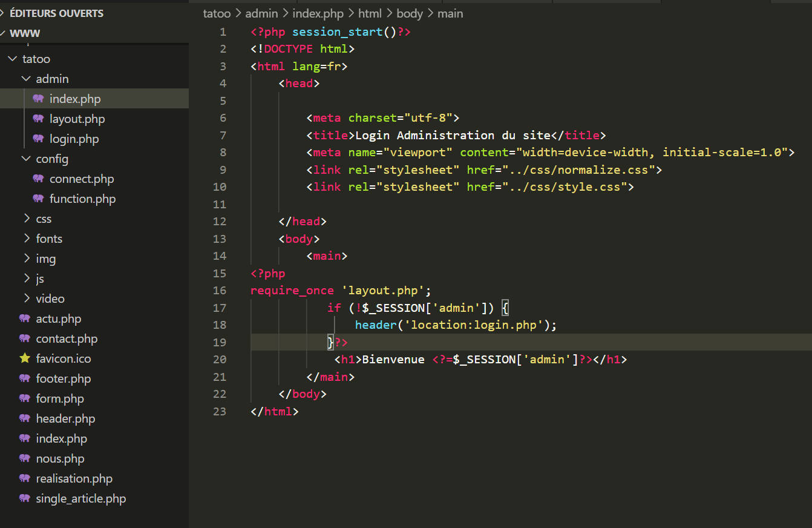Screen dimensions: 812x528
Task: Click the PHP icon beside login.php
Action: click(39, 139)
